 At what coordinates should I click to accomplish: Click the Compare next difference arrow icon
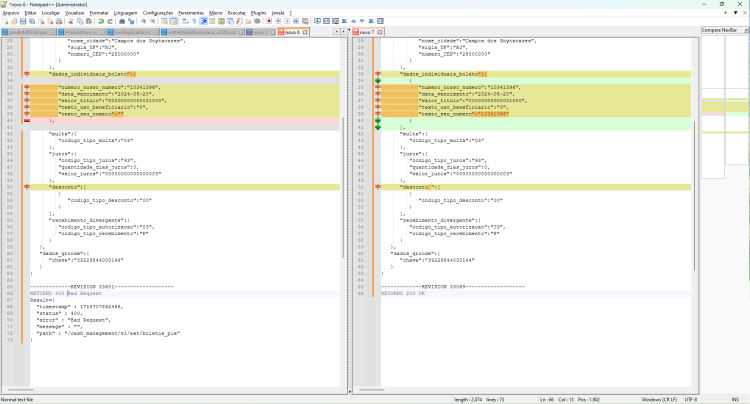pos(362,21)
